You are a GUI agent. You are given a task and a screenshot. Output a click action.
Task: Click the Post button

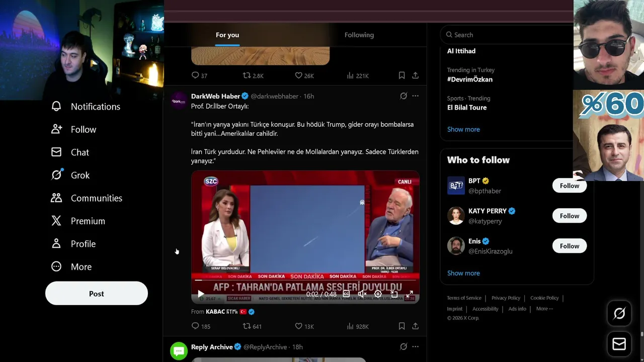97,294
